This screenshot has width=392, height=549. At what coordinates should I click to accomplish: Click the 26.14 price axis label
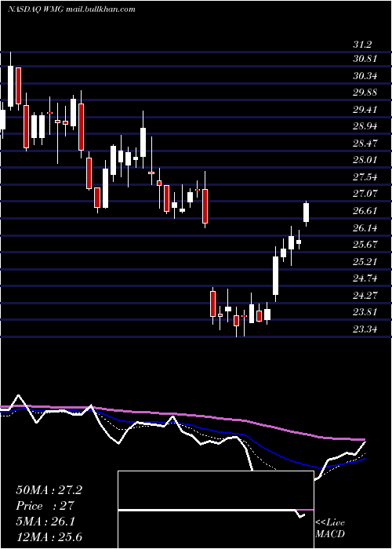[x=365, y=227]
